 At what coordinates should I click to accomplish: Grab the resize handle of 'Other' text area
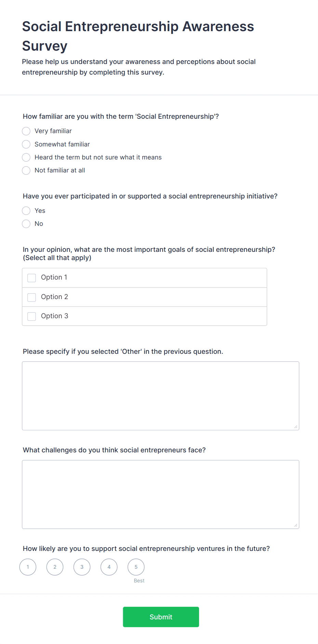[x=296, y=427]
